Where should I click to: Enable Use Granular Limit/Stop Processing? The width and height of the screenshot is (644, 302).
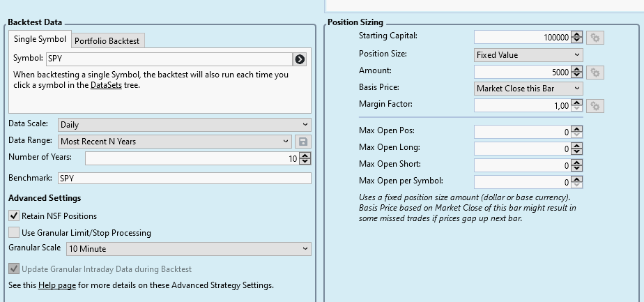[14, 233]
